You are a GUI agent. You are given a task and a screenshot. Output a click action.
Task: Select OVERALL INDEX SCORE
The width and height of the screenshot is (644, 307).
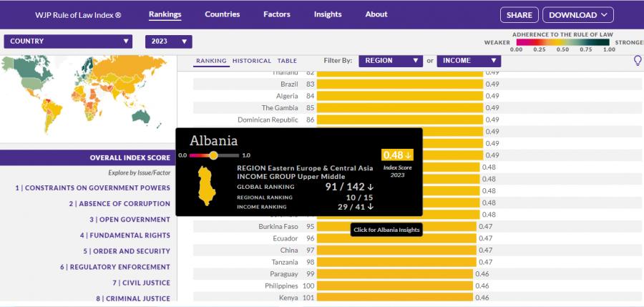[x=88, y=158]
